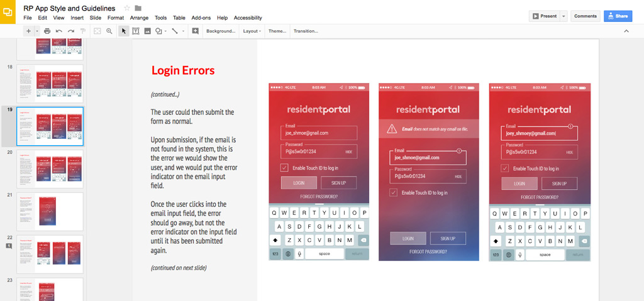
Task: Click SIGN UP in the third phone mockup
Action: click(x=559, y=183)
